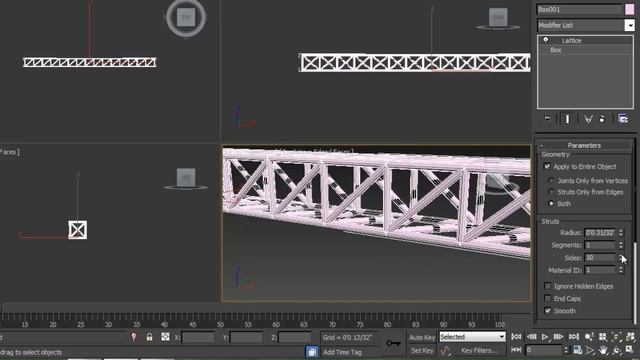Open Configure Modifier Sets icon

(x=623, y=119)
